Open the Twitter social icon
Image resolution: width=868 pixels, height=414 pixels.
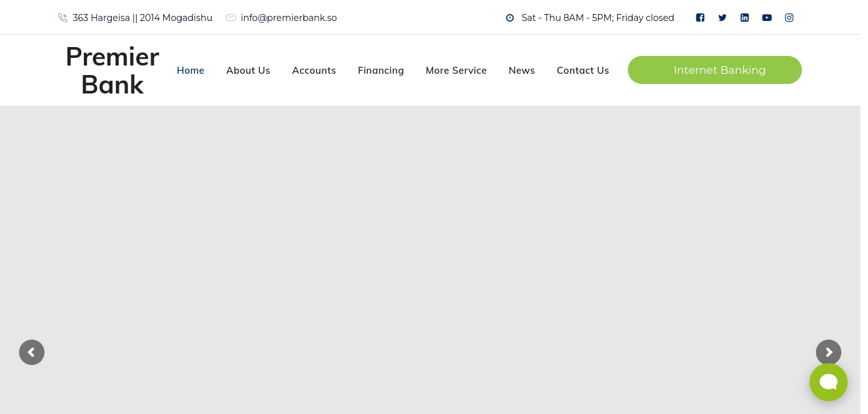click(x=722, y=18)
